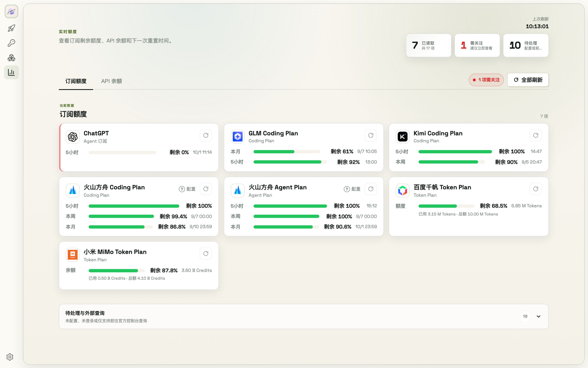Click the 剩余 0% value on ChatGPT
Image resolution: width=588 pixels, height=368 pixels.
pyautogui.click(x=179, y=152)
